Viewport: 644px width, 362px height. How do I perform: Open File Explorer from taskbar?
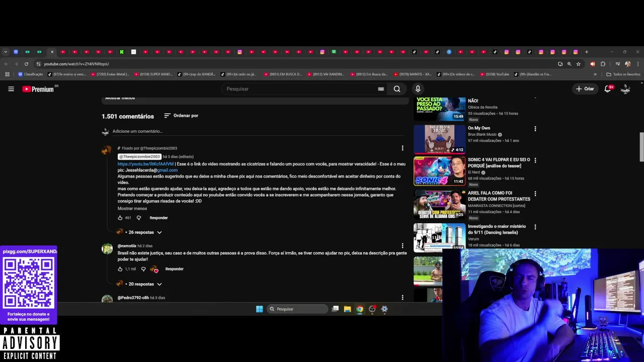pyautogui.click(x=347, y=309)
